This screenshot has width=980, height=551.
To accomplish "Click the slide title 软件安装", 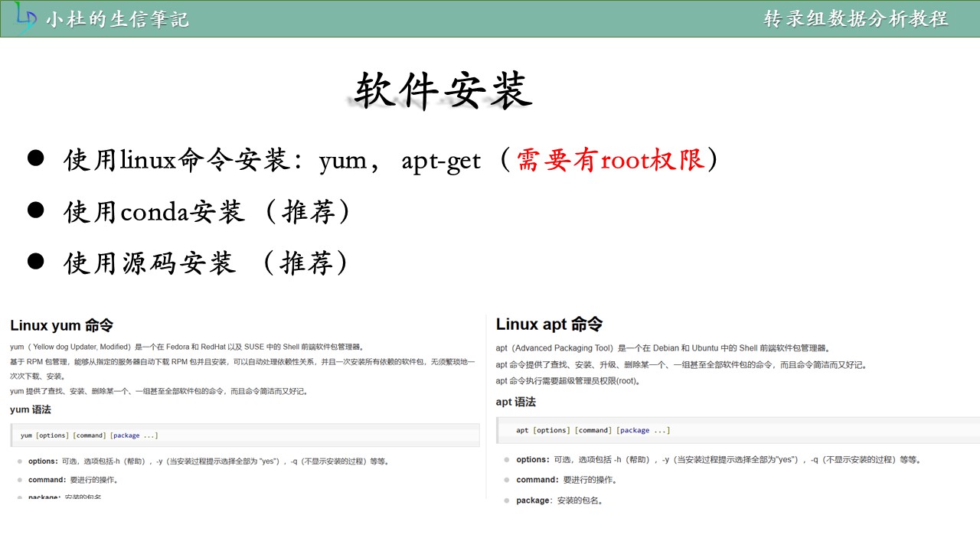I will 443,91.
